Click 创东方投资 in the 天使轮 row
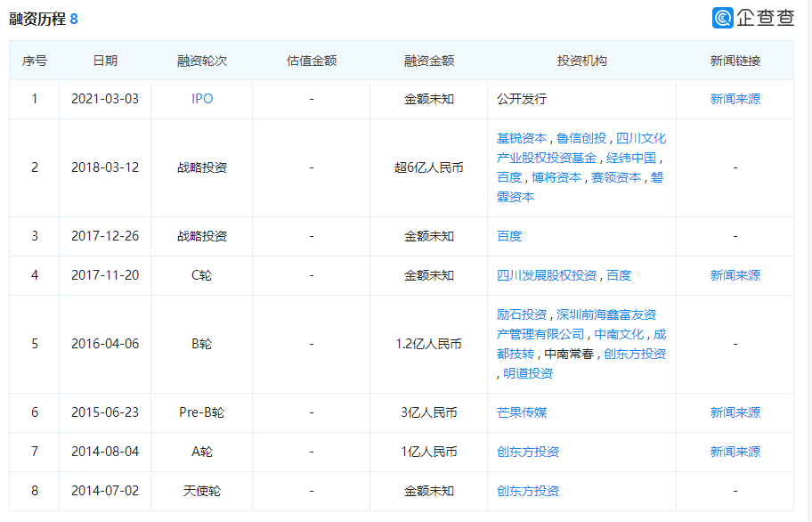This screenshot has height=522, width=812. click(x=528, y=491)
